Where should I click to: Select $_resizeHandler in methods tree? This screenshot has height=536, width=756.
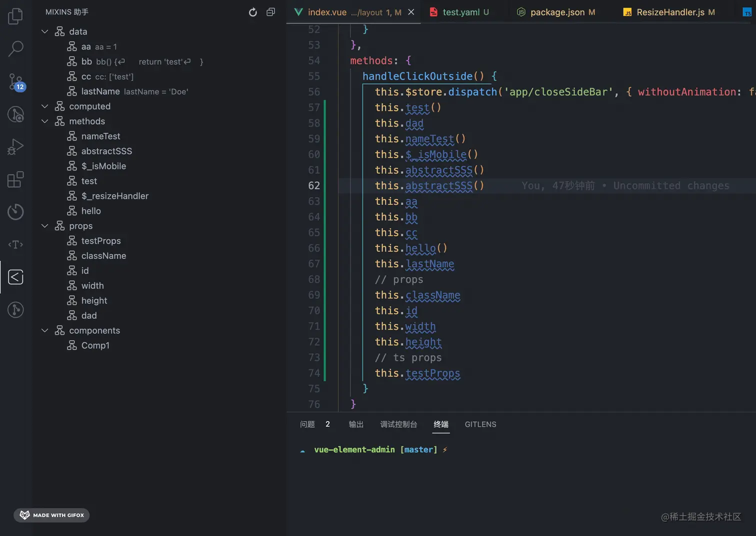(159, 196)
